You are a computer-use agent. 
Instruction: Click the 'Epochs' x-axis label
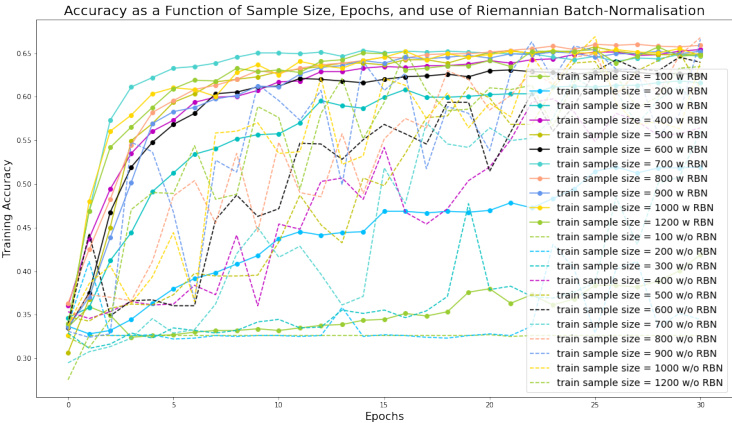383,416
